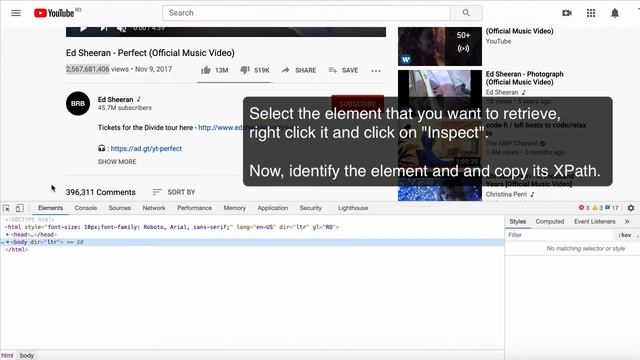Open the DevTools info messages count
Screen dimensions: 640x360
pyautogui.click(x=612, y=208)
